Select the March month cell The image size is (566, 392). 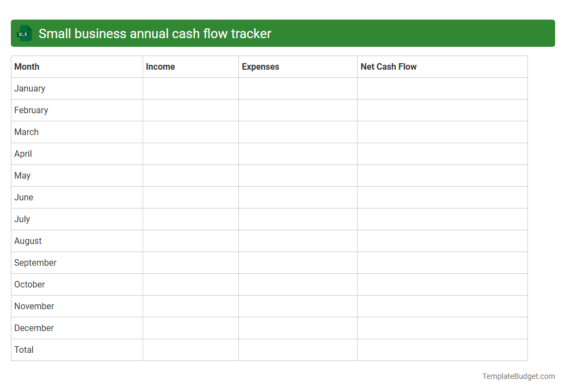[x=26, y=132]
